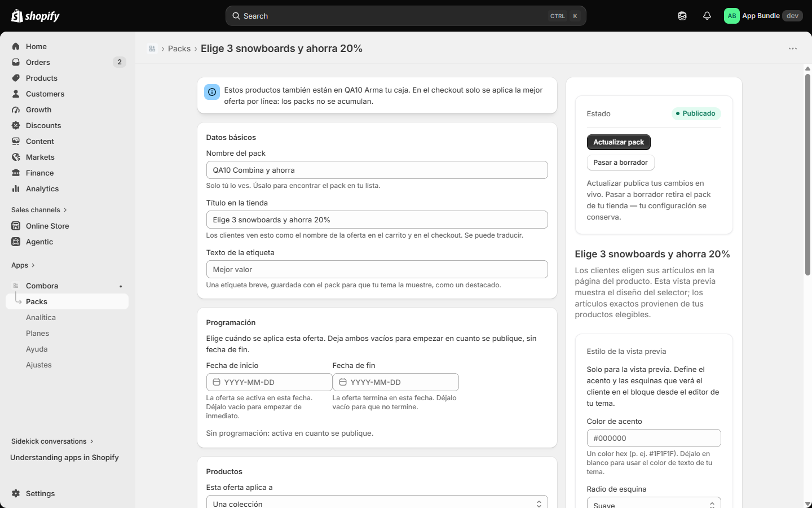Click the Analytics bar chart icon

coord(16,189)
